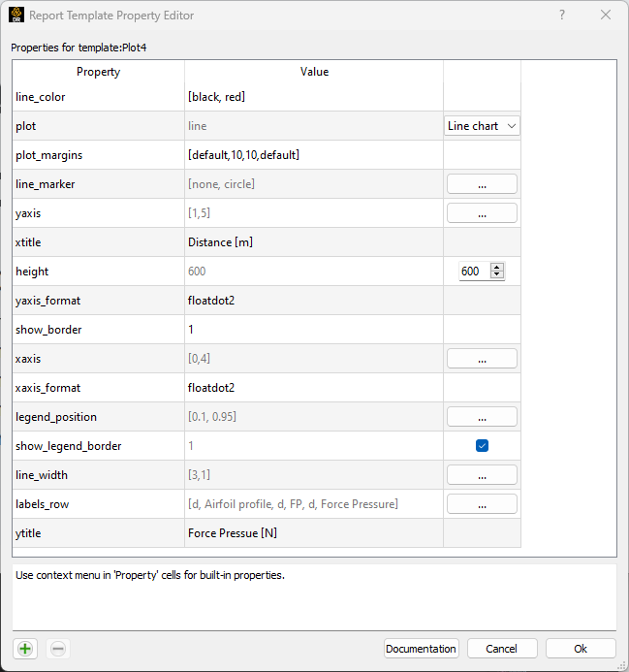Viewport: 629px width, 672px height.
Task: Open the line_width ellipsis editor button
Action: [482, 475]
